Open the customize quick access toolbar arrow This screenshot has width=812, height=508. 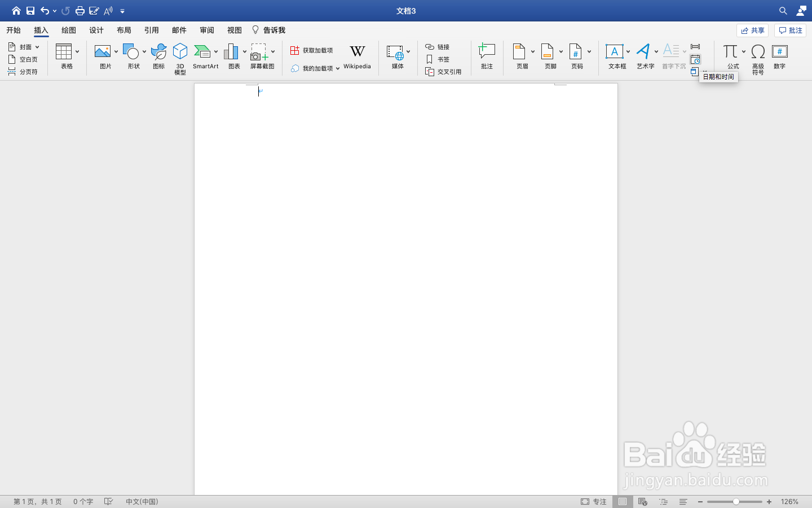[122, 11]
